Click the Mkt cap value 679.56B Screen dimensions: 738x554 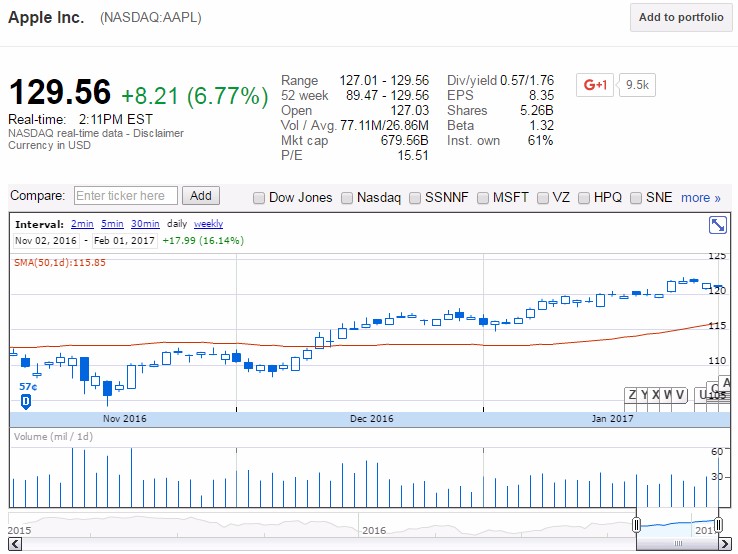[x=404, y=141]
